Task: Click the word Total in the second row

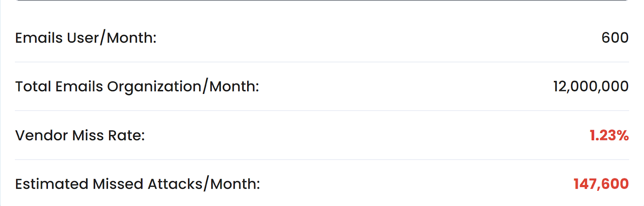Action: point(33,86)
